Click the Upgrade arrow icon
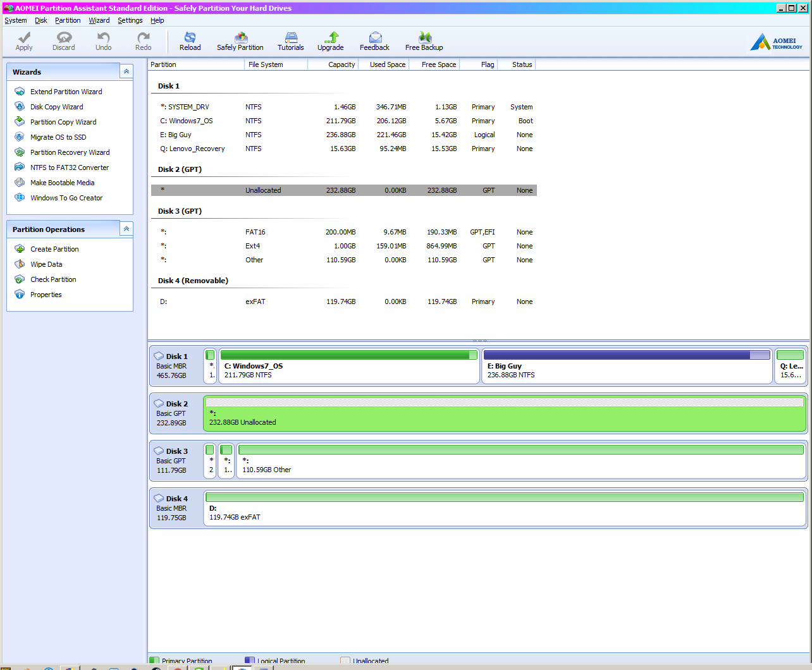Screen dimensions: 812x670 (x=331, y=38)
